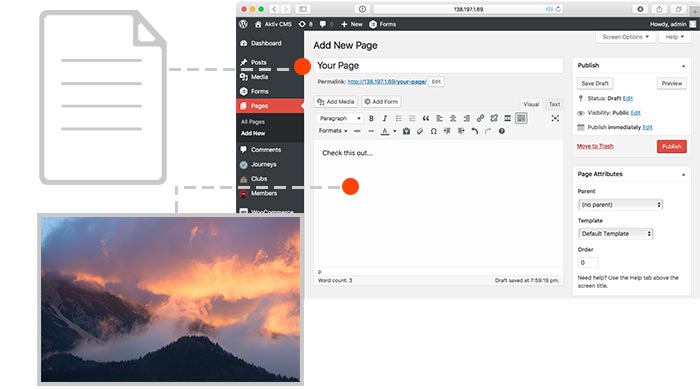The width and height of the screenshot is (700, 389).
Task: Click the red Publish button
Action: 671,146
